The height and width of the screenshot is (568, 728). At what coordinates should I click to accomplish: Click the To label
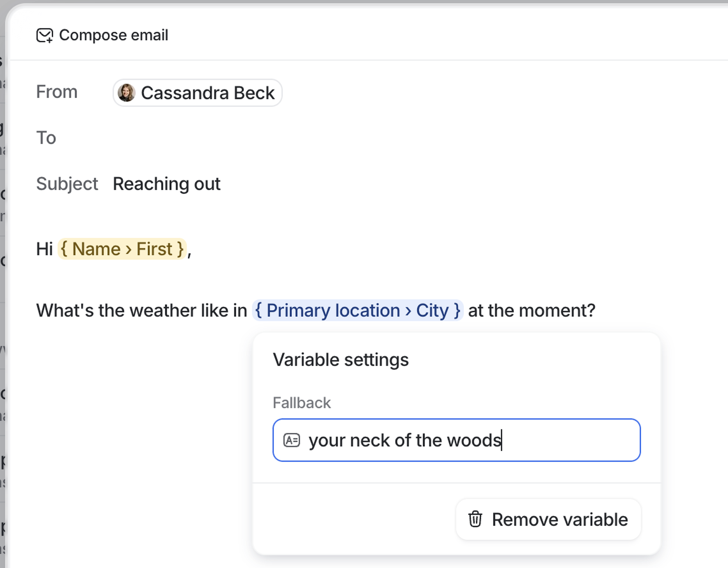coord(46,138)
